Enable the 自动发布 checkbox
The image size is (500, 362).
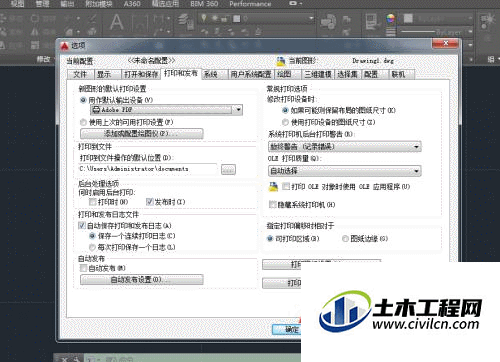coord(83,268)
